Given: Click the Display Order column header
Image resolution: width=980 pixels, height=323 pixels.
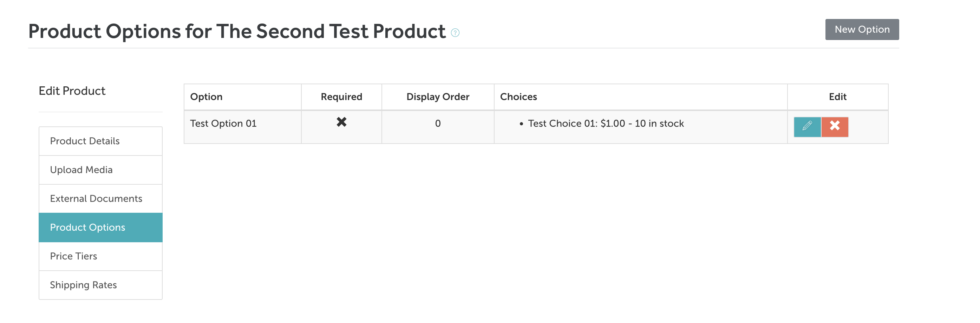Looking at the screenshot, I should point(438,97).
